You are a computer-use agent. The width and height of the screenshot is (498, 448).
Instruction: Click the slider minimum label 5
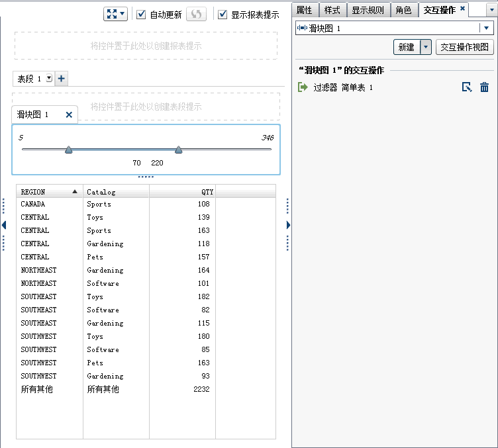(x=21, y=138)
